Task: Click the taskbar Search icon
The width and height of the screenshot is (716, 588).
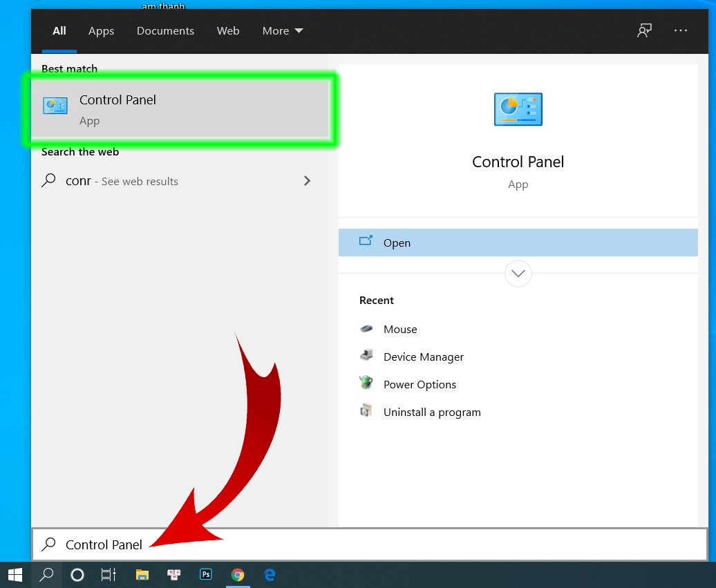Action: (x=46, y=575)
